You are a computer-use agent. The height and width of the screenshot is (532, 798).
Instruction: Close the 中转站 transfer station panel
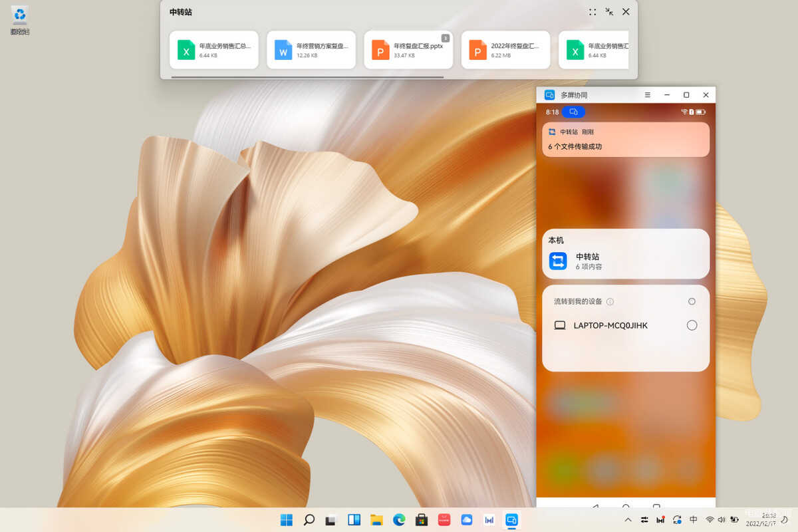pyautogui.click(x=626, y=12)
